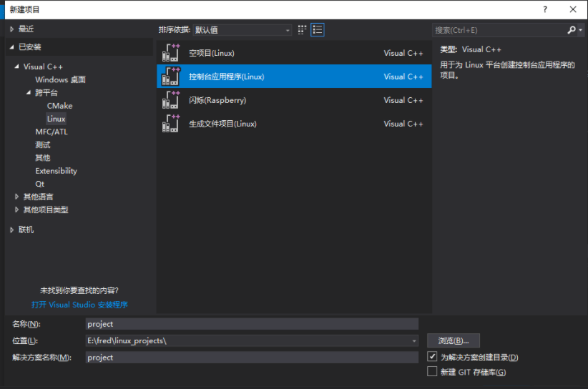Select the 闪烁(Raspberry) template icon
Viewport: 588px width, 389px height.
(x=171, y=100)
